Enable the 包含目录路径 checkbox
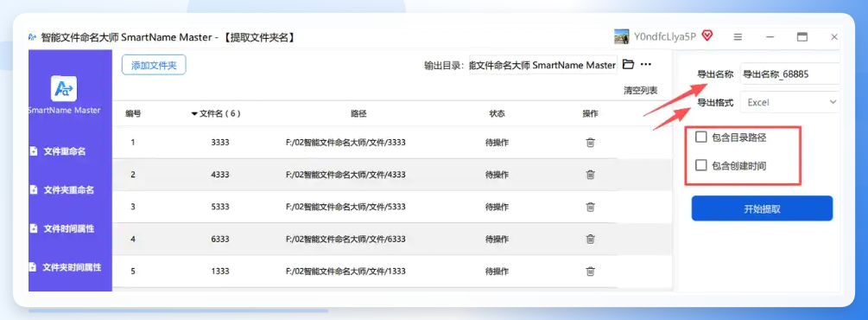This screenshot has width=868, height=320. coord(700,137)
